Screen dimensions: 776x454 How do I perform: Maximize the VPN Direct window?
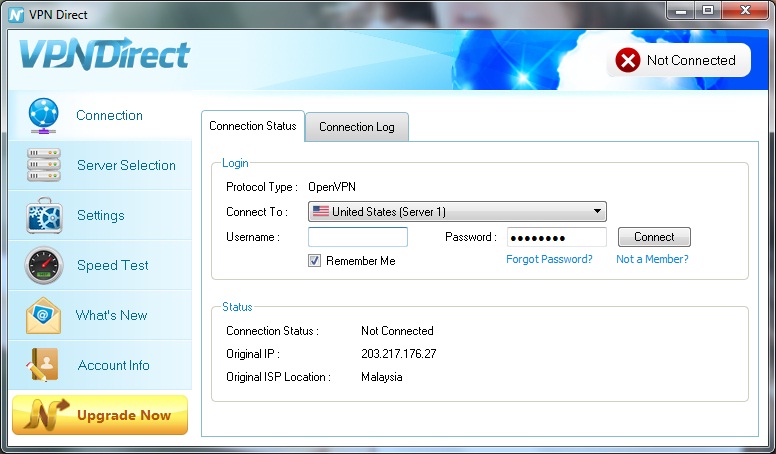pos(708,10)
